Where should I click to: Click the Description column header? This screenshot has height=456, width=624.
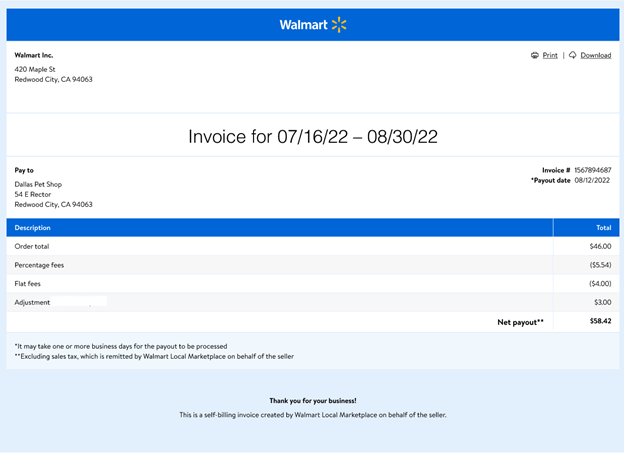coord(33,228)
